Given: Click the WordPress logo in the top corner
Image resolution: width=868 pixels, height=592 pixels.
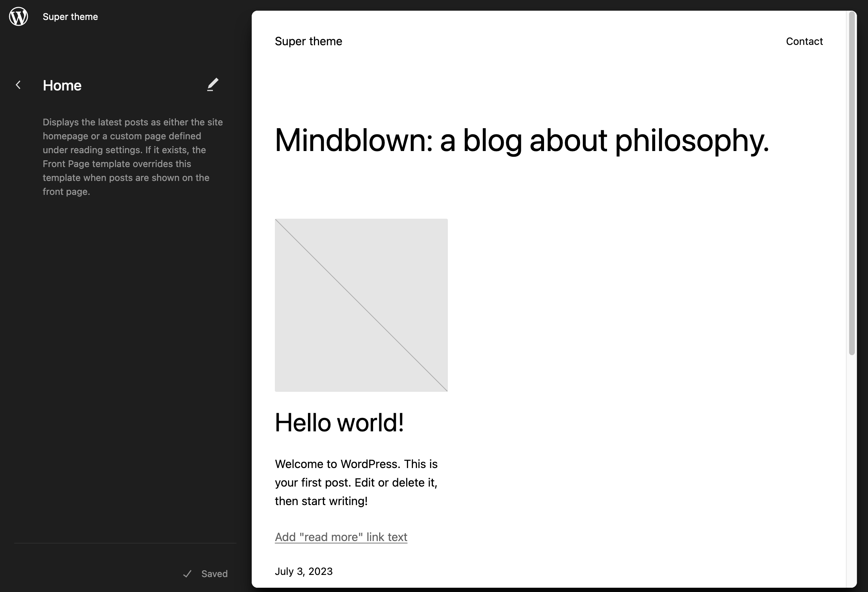Looking at the screenshot, I should (x=18, y=16).
